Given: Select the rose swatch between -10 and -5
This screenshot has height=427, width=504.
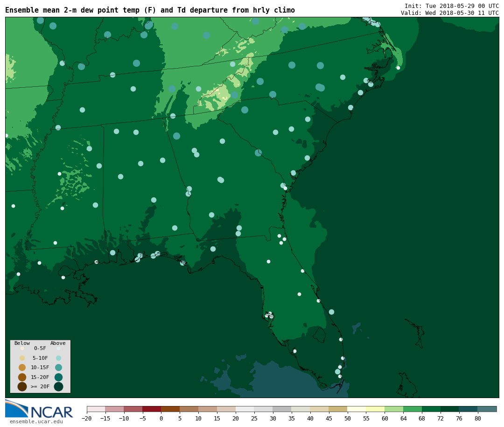Looking at the screenshot, I should coord(133,409).
